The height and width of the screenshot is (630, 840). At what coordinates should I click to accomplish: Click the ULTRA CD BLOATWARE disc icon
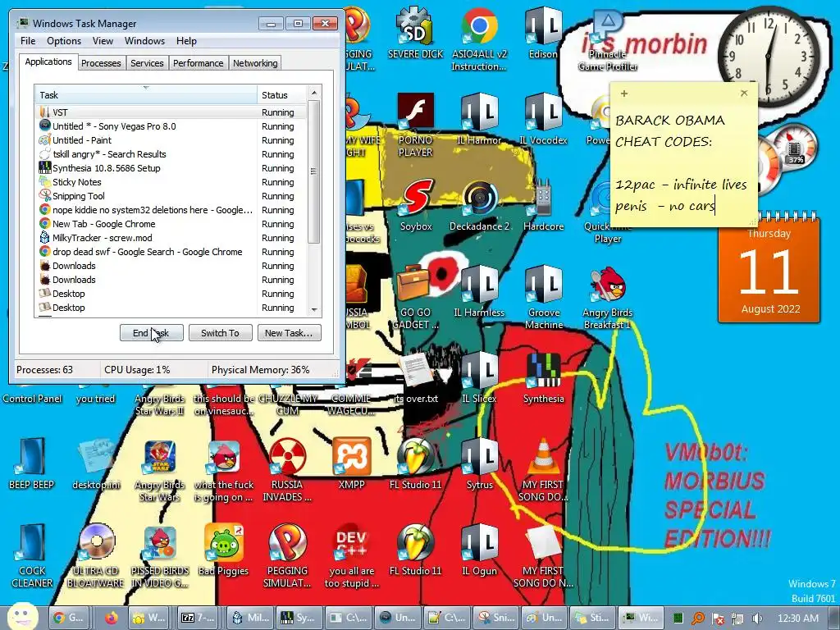point(96,556)
